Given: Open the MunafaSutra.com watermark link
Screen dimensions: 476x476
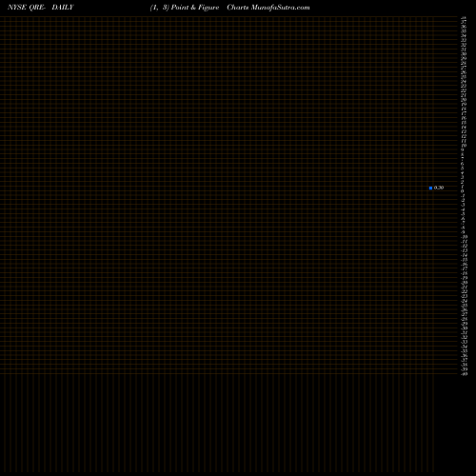Looking at the screenshot, I should click(281, 8).
